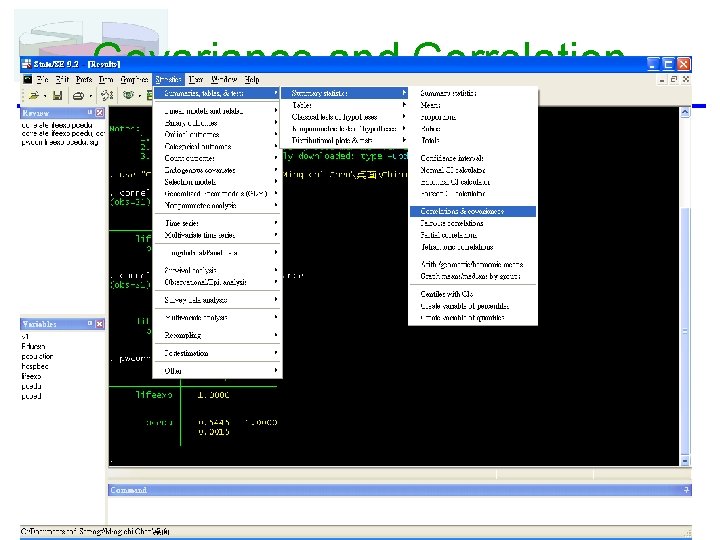Click the Log begin/close toolbar icon

point(107,96)
